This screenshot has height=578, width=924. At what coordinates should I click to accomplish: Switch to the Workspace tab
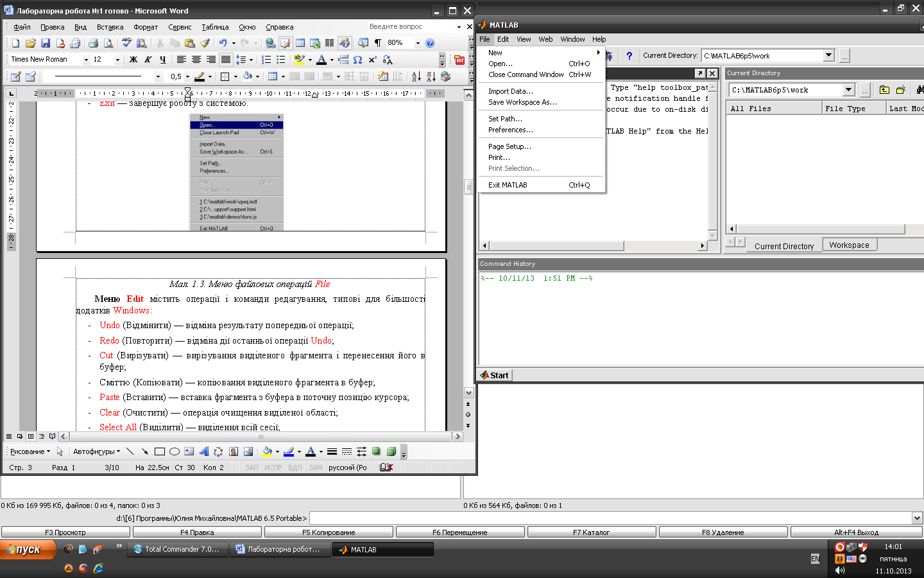[848, 245]
